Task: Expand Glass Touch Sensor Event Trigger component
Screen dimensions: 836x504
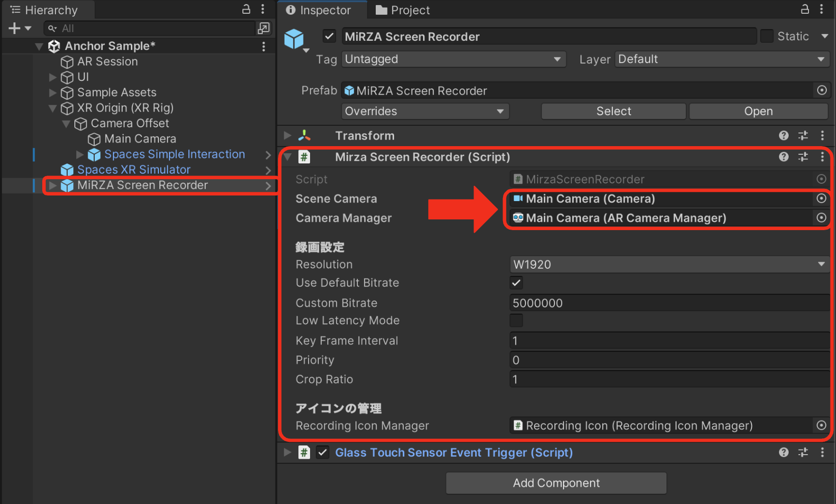Action: click(x=287, y=452)
